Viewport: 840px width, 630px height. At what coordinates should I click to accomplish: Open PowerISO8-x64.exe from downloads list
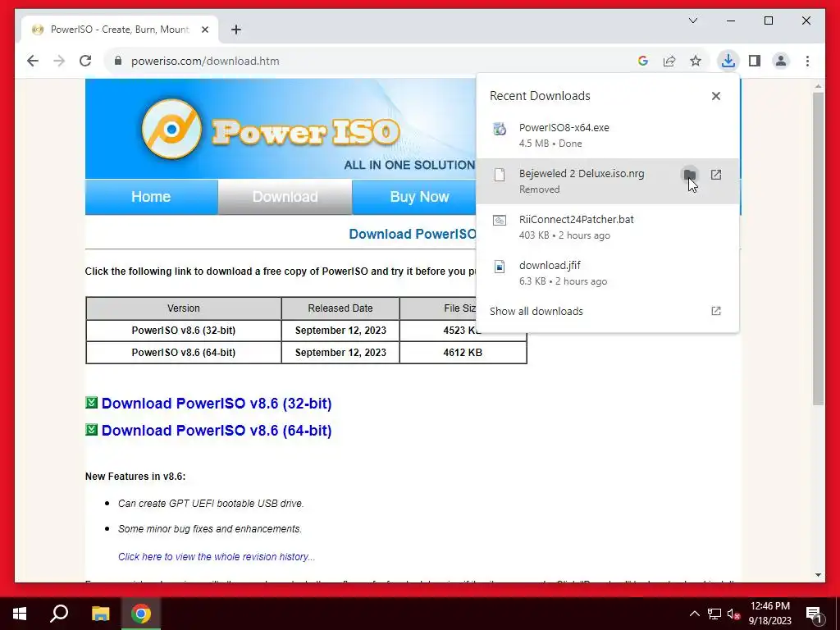click(607, 135)
